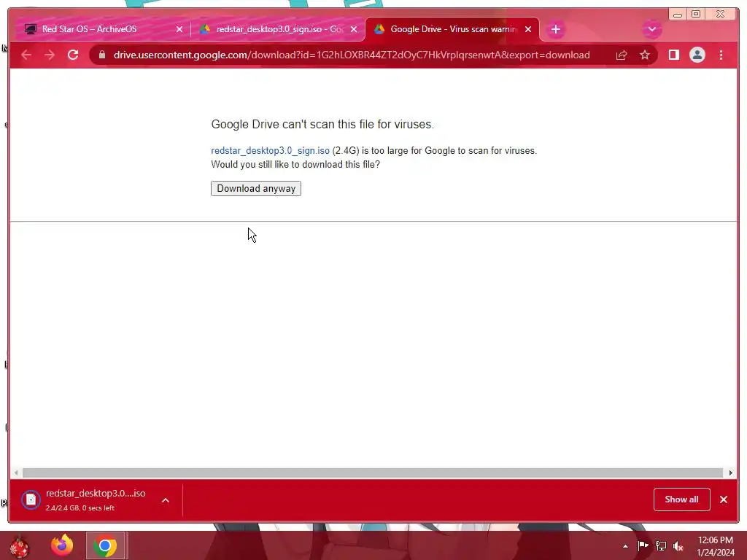Click the download item file icon

pos(31,499)
